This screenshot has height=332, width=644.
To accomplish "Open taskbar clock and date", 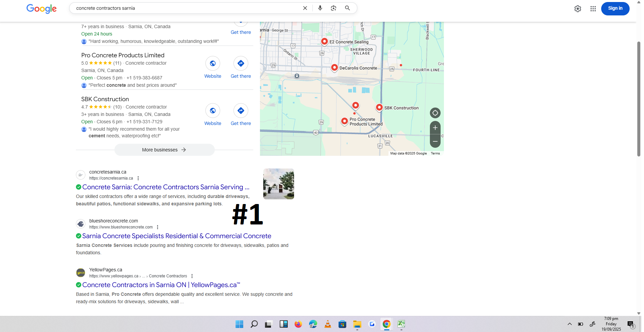I will pos(611,324).
